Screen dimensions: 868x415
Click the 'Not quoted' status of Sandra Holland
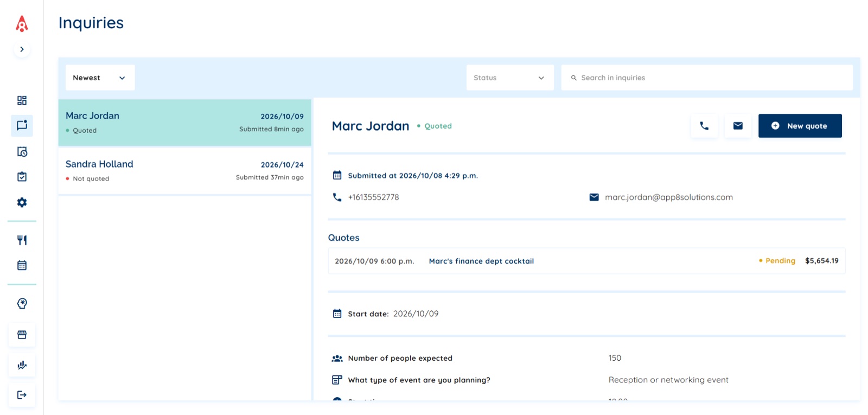[x=87, y=178]
